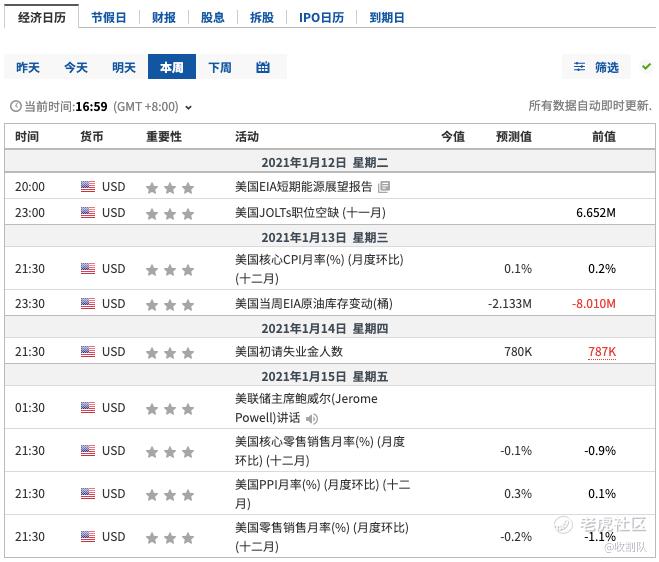Image resolution: width=659 pixels, height=562 pixels.
Task: Click the filter sliders icon
Action: click(x=579, y=67)
